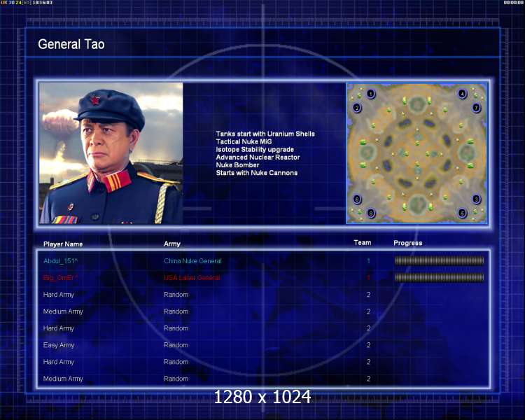Select start position 7 on the minimap
The width and height of the screenshot is (525, 420).
(x=476, y=108)
